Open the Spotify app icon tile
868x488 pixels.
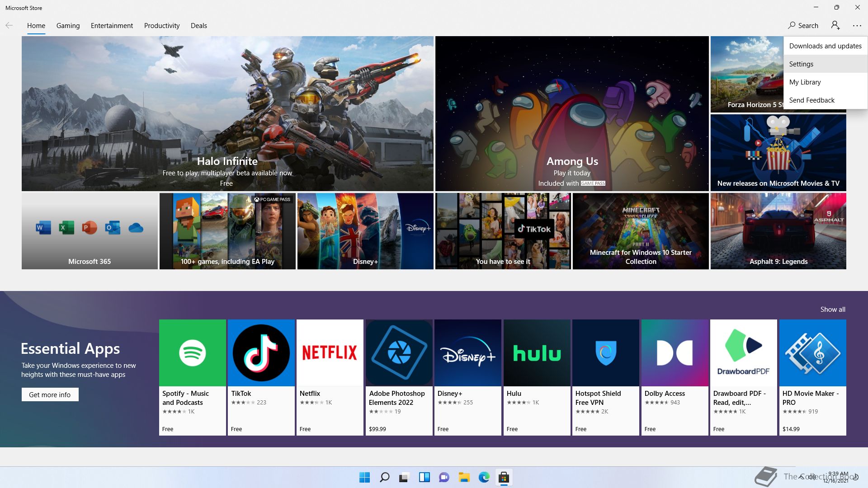click(193, 353)
